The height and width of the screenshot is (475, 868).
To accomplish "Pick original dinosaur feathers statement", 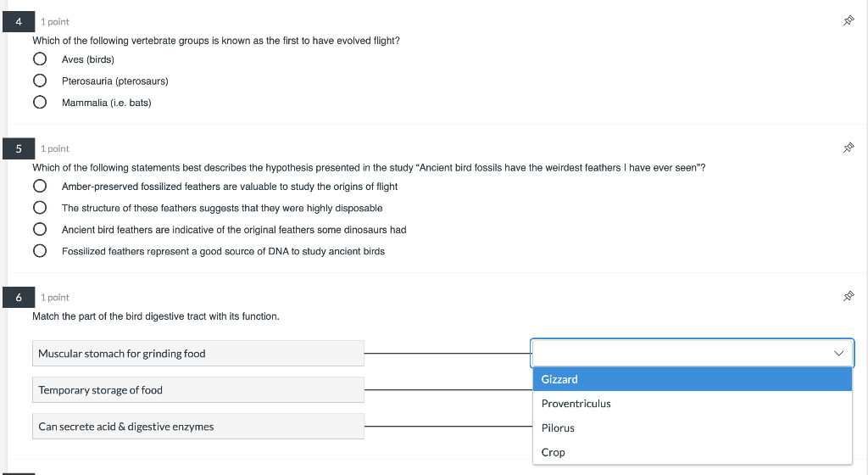I will pos(40,230).
